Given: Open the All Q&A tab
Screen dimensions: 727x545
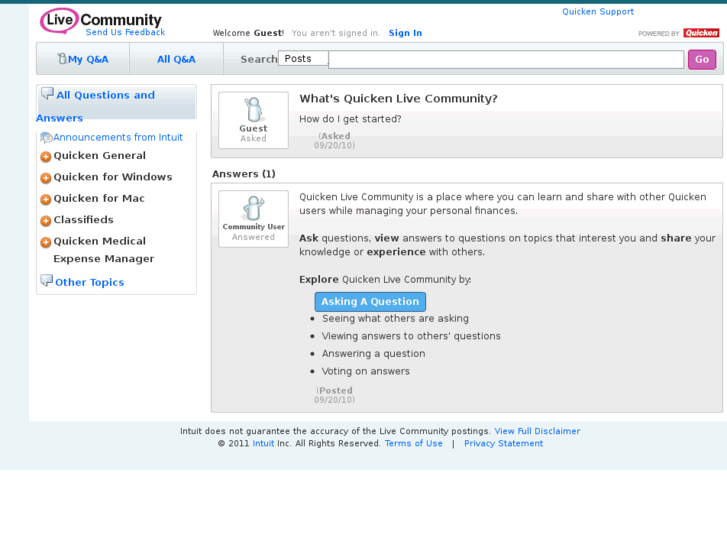Looking at the screenshot, I should tap(176, 59).
